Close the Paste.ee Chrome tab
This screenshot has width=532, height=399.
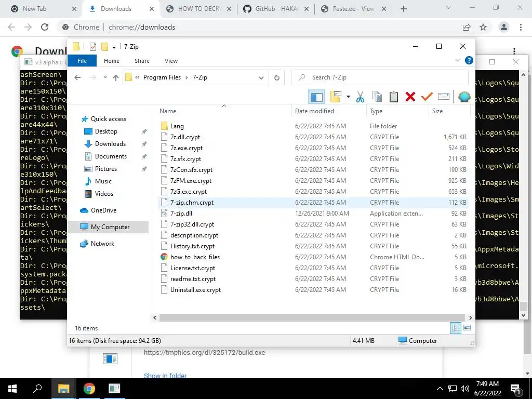(384, 9)
